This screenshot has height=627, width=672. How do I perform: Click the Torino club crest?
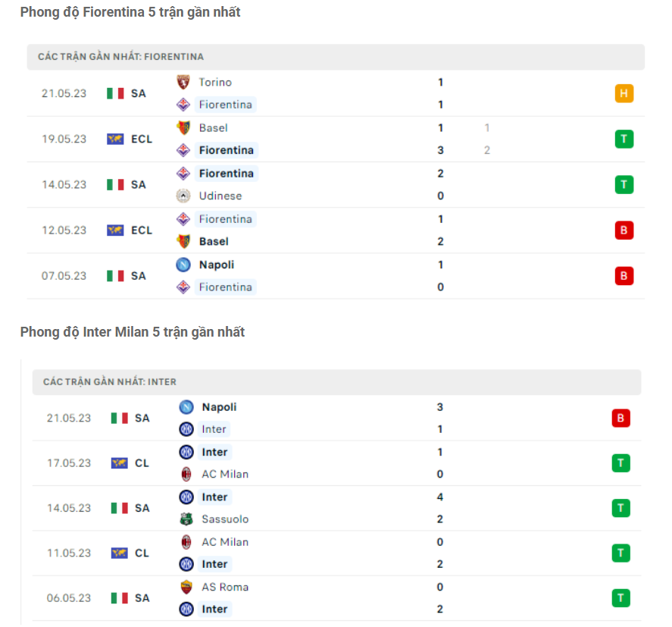(184, 83)
